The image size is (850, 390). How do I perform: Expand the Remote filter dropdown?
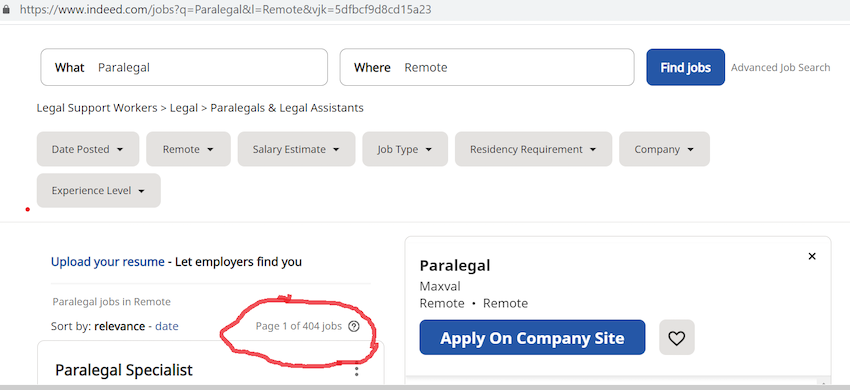point(188,149)
